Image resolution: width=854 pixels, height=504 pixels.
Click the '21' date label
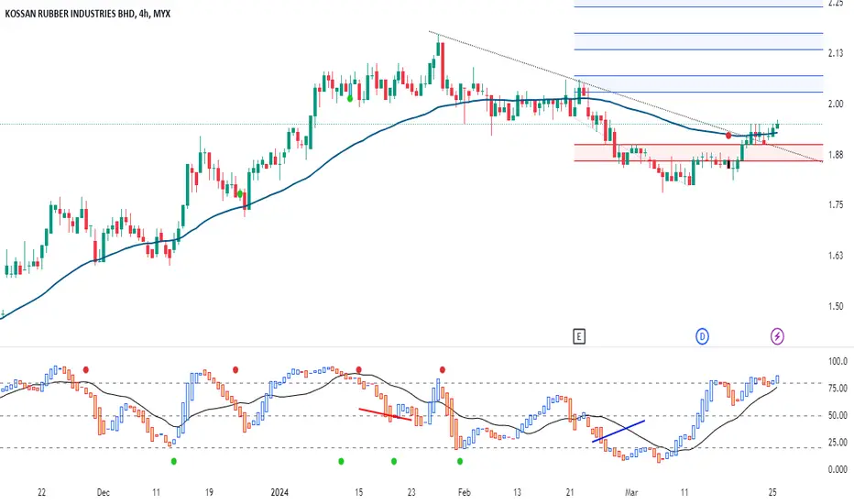point(570,493)
